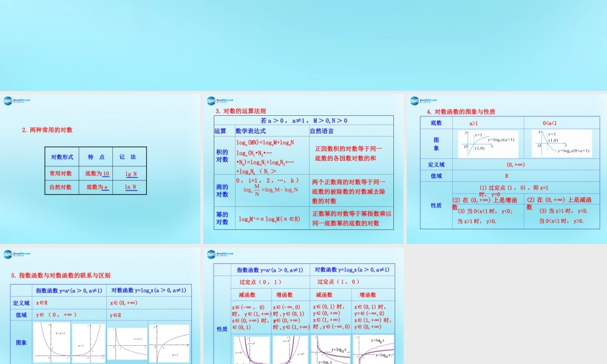The image size is (607, 364).
Task: Select the notation 'ln N'
Action: pos(131,187)
